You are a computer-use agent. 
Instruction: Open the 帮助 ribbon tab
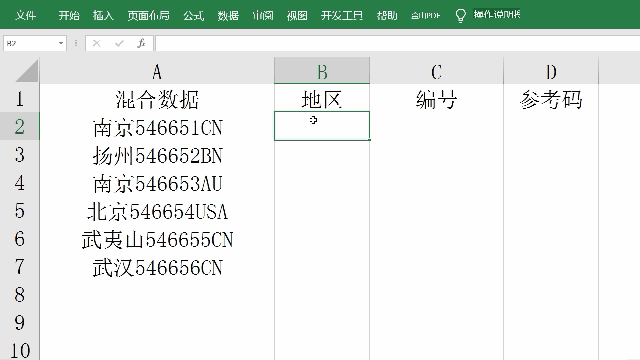coord(387,16)
